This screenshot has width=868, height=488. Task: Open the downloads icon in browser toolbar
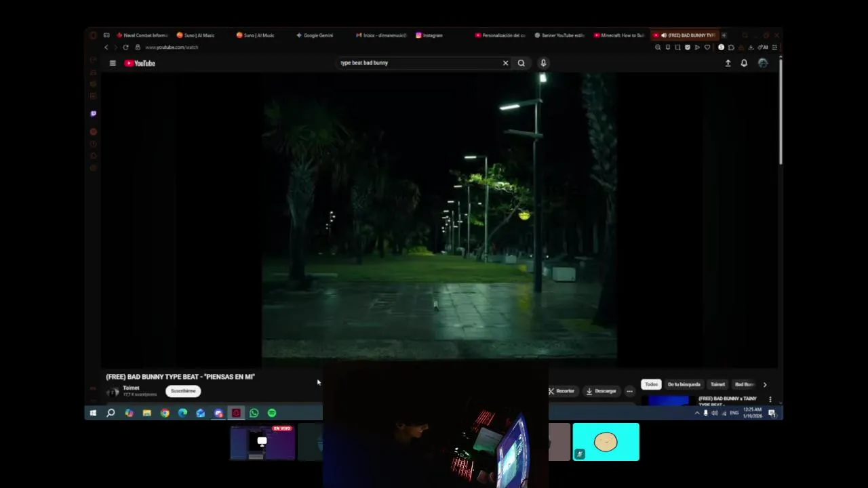coord(751,47)
